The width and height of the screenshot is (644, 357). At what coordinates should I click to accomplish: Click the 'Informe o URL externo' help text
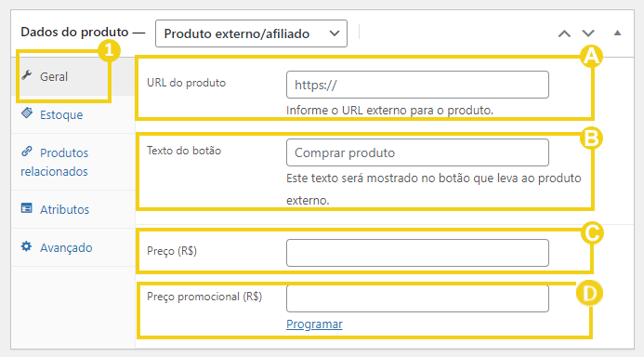(x=389, y=110)
